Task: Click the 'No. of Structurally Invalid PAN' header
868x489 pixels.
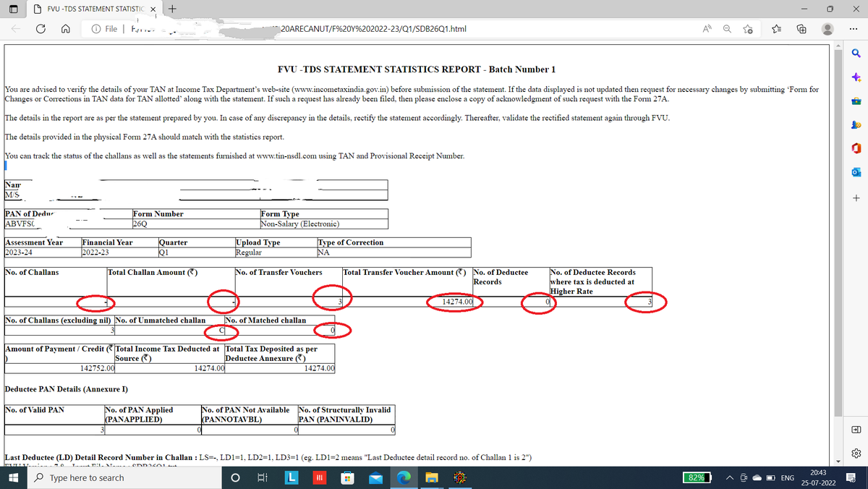Action: tap(344, 414)
